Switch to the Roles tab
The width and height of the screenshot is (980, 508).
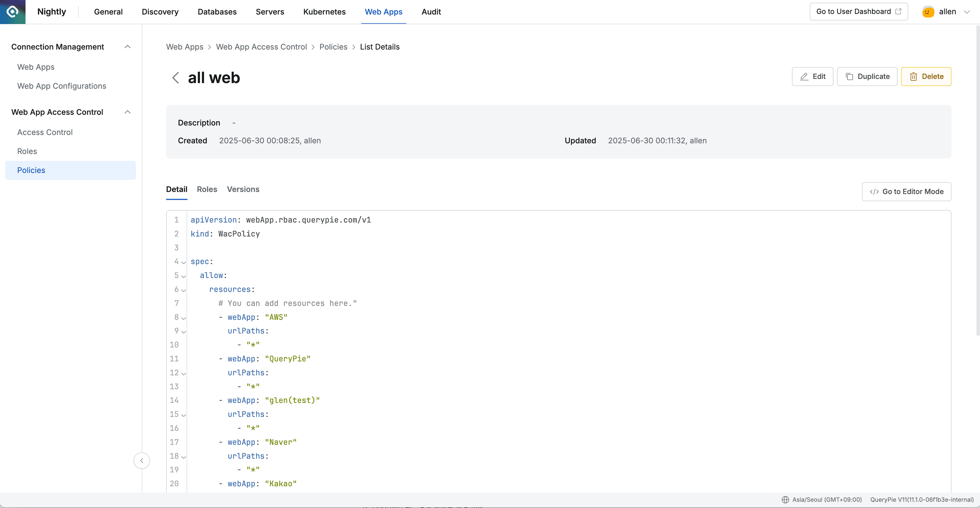click(x=207, y=189)
